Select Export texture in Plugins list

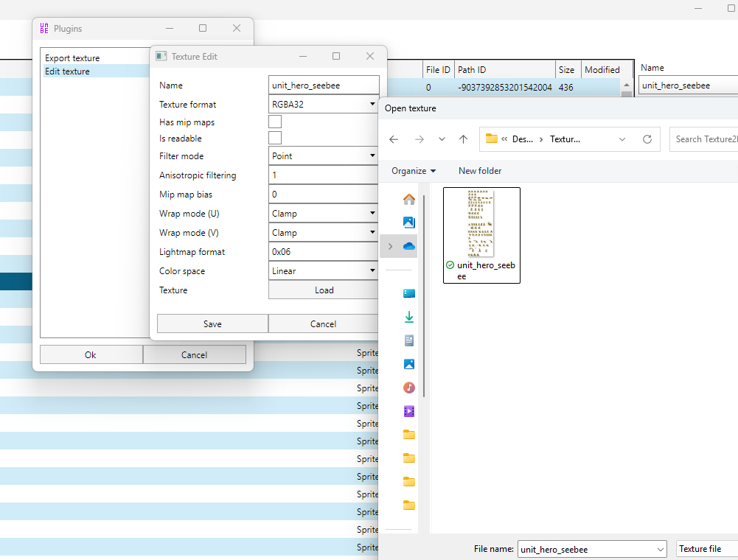click(x=72, y=58)
